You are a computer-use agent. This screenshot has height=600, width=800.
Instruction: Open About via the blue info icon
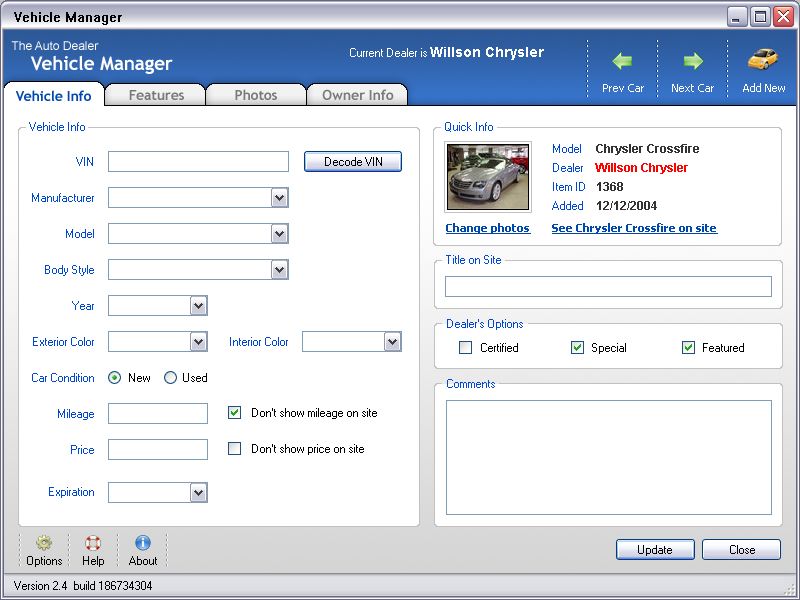click(143, 542)
